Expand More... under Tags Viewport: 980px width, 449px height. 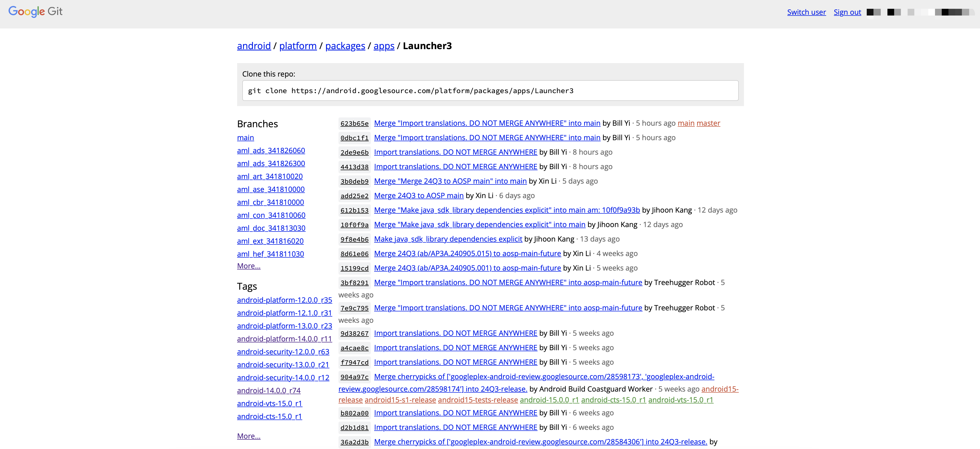[249, 436]
